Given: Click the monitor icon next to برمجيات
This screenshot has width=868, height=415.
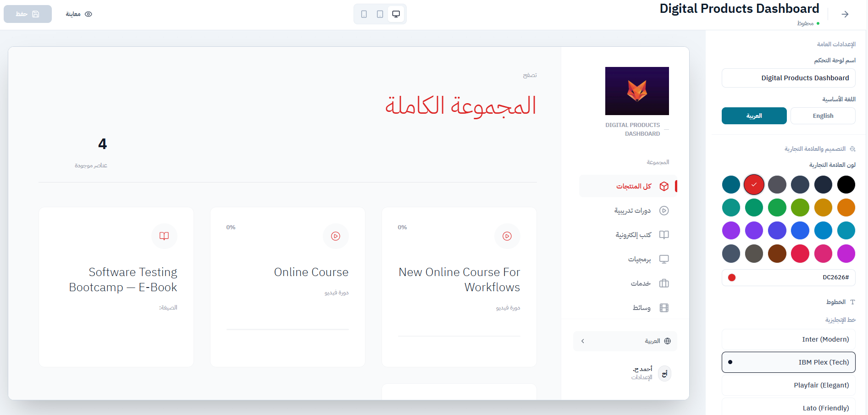Looking at the screenshot, I should click(x=664, y=259).
